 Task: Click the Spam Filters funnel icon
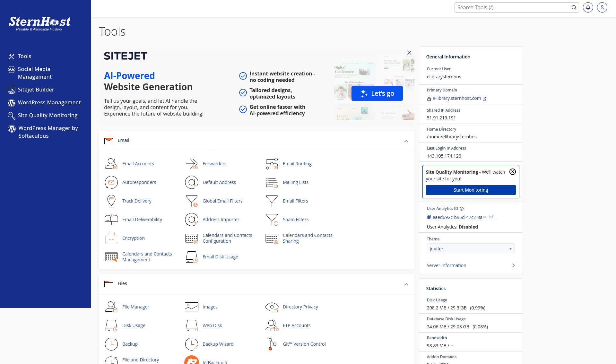272,220
